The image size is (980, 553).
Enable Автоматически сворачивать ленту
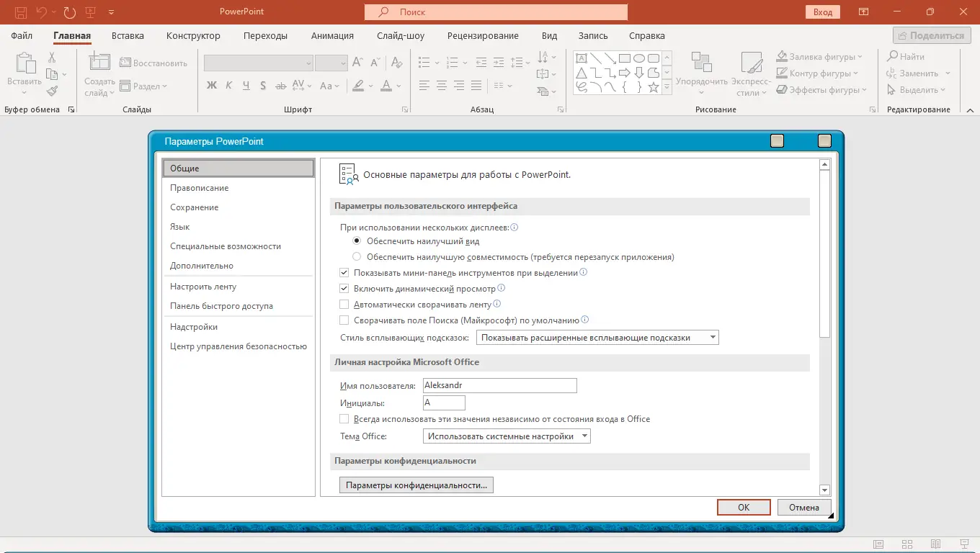point(344,303)
